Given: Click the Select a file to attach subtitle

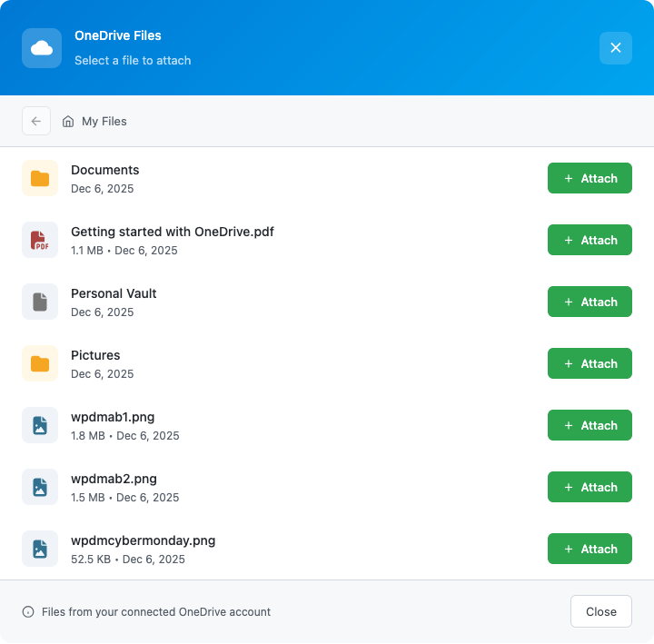Looking at the screenshot, I should coord(133,61).
